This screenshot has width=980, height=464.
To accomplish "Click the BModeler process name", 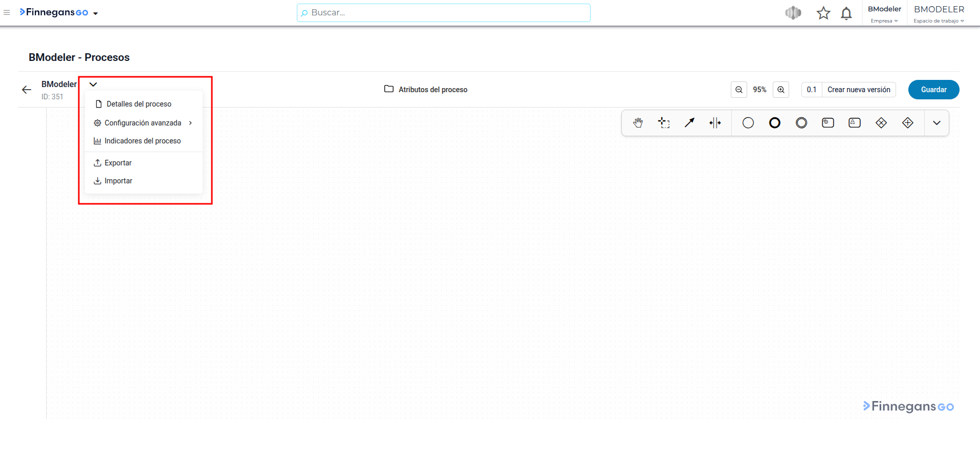I will [x=59, y=84].
